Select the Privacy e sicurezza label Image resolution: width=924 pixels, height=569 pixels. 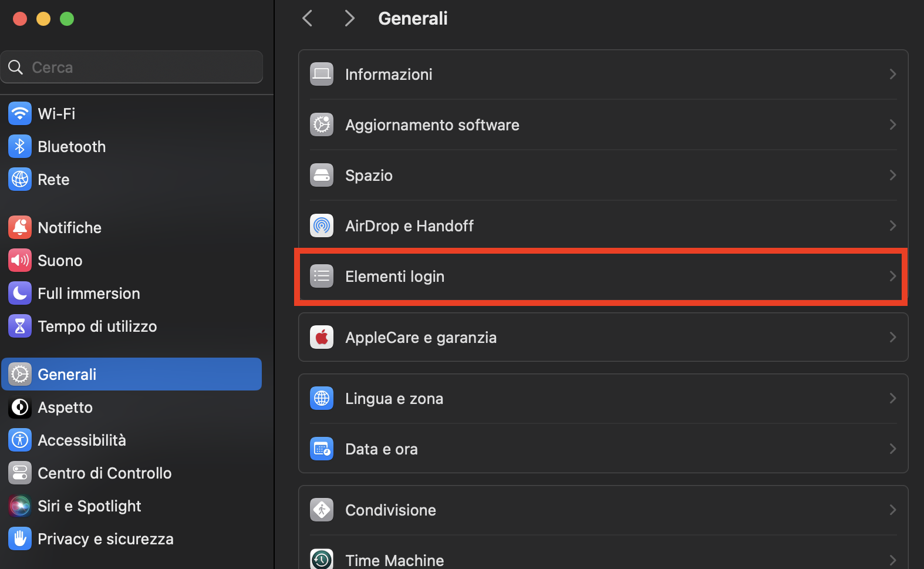point(106,538)
